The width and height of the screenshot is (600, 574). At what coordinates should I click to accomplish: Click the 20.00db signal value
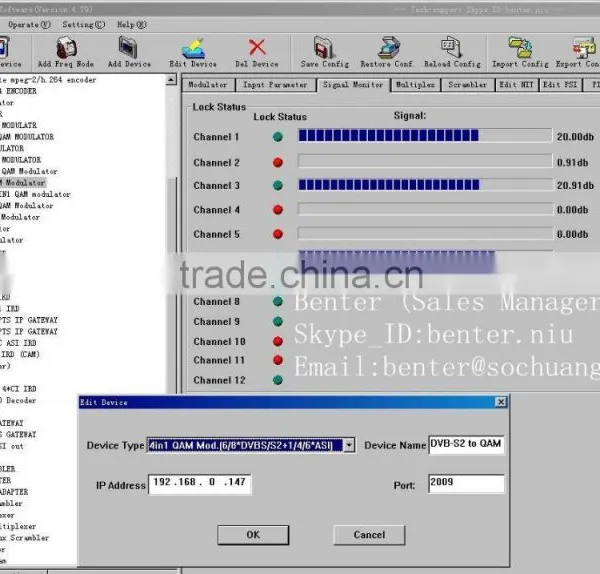point(575,137)
